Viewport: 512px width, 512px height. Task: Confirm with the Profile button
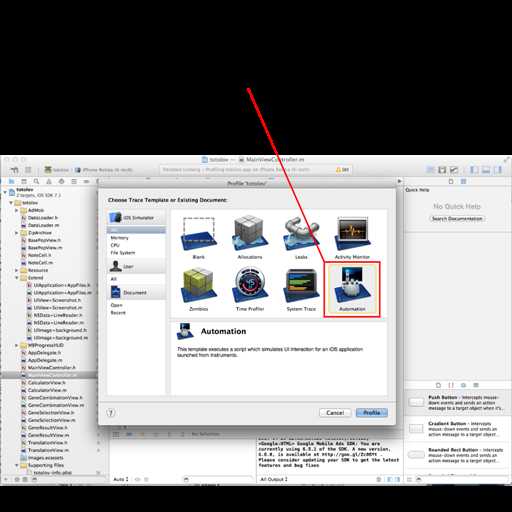click(372, 413)
